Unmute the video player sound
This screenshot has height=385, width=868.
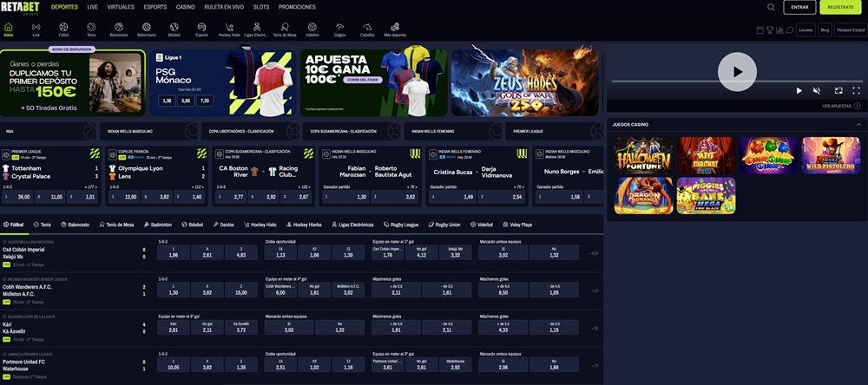tap(816, 90)
